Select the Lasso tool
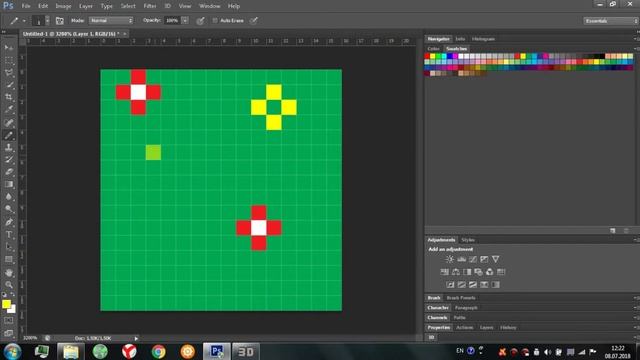 (x=9, y=73)
